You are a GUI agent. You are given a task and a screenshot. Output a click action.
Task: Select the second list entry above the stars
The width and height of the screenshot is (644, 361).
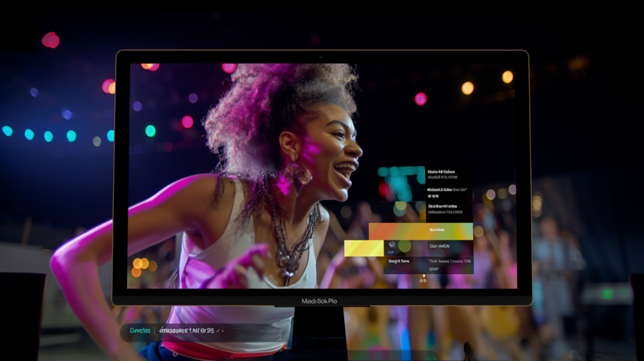pos(447,189)
